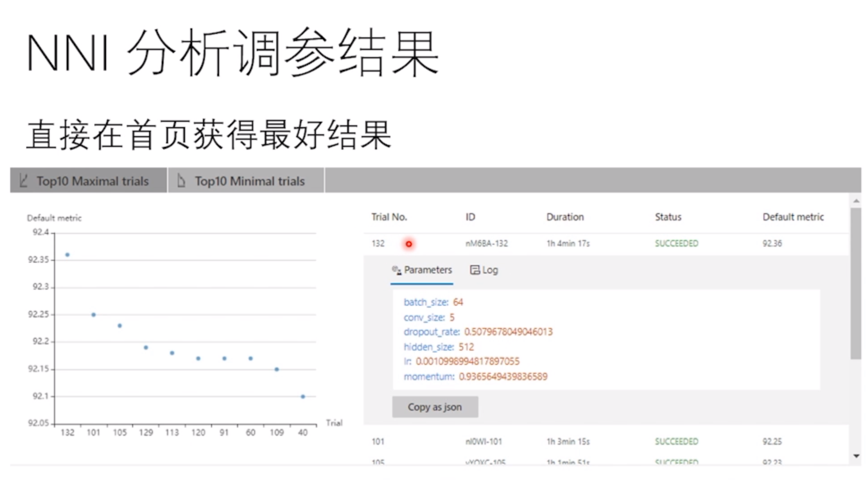868x481 pixels.
Task: Click duration 1h 3min 15s
Action: point(568,442)
